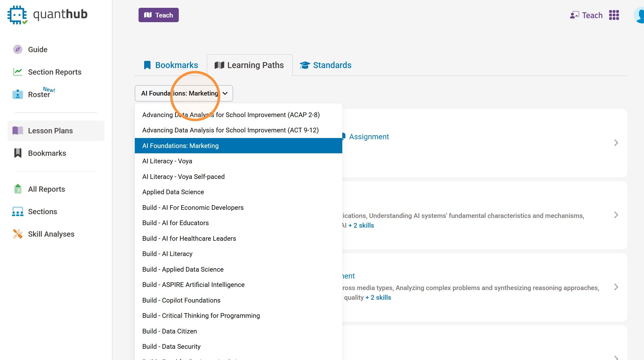Click the Roster badge icon
Viewport: 644px width, 360px height.
click(18, 94)
